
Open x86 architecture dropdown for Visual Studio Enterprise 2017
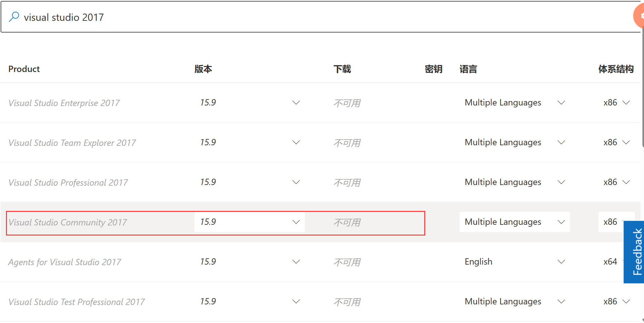[x=617, y=103]
